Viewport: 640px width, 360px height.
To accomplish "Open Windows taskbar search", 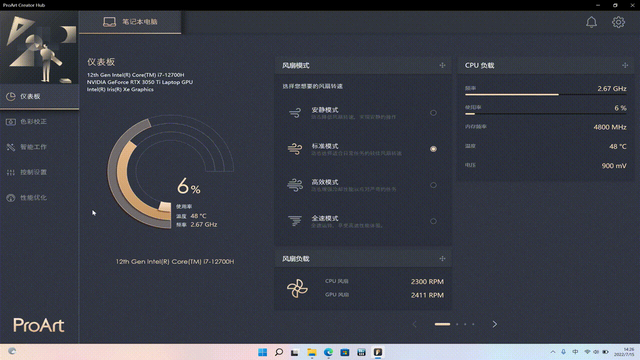I will point(279,352).
